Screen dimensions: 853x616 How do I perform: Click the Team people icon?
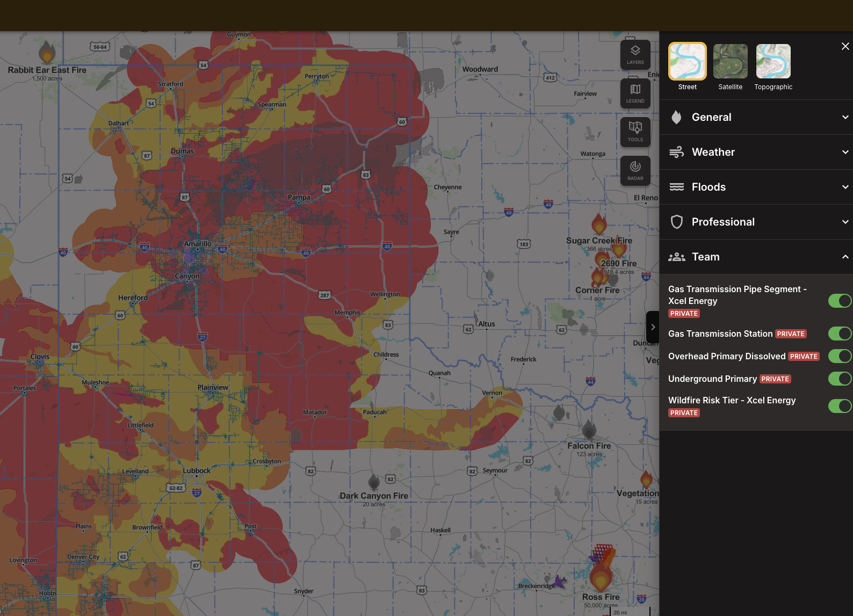click(x=676, y=257)
